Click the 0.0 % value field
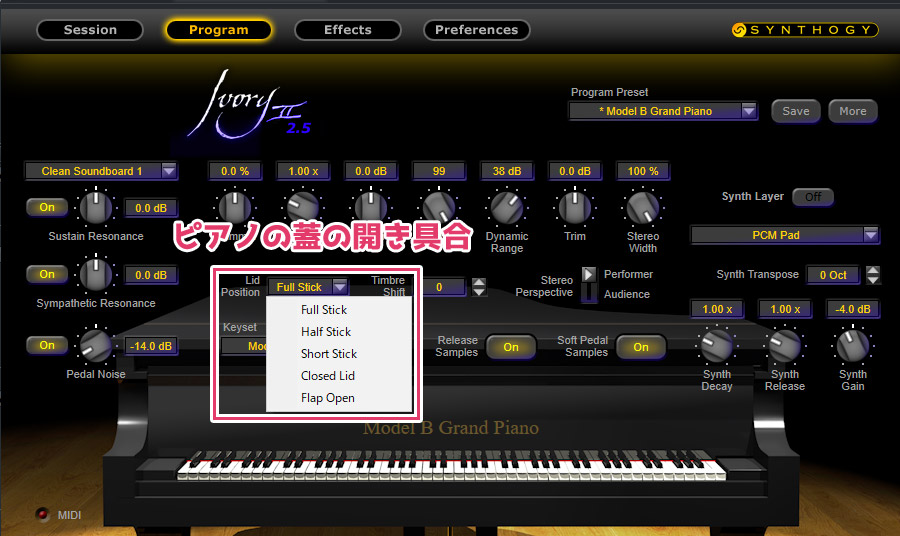Image resolution: width=900 pixels, height=536 pixels. click(235, 171)
